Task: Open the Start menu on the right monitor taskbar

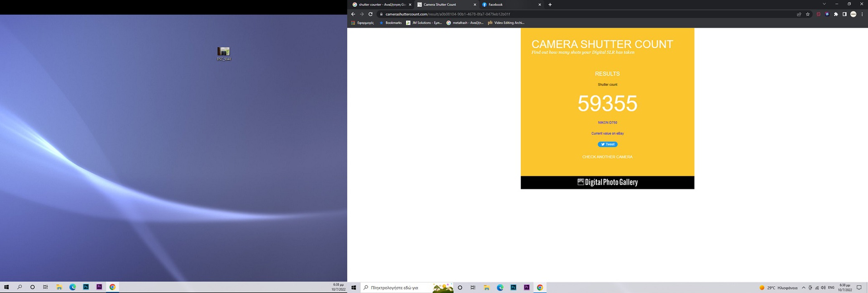Action: click(x=354, y=288)
